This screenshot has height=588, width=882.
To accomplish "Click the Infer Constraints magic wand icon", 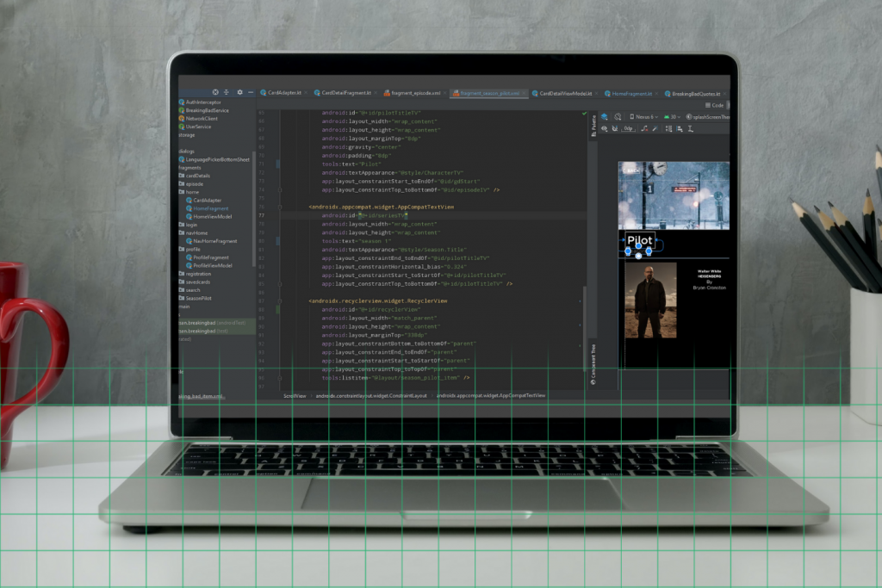I will (x=655, y=128).
